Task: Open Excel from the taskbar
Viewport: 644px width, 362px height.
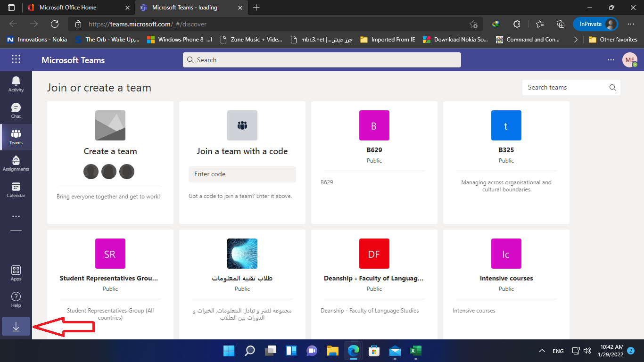Action: pyautogui.click(x=415, y=351)
